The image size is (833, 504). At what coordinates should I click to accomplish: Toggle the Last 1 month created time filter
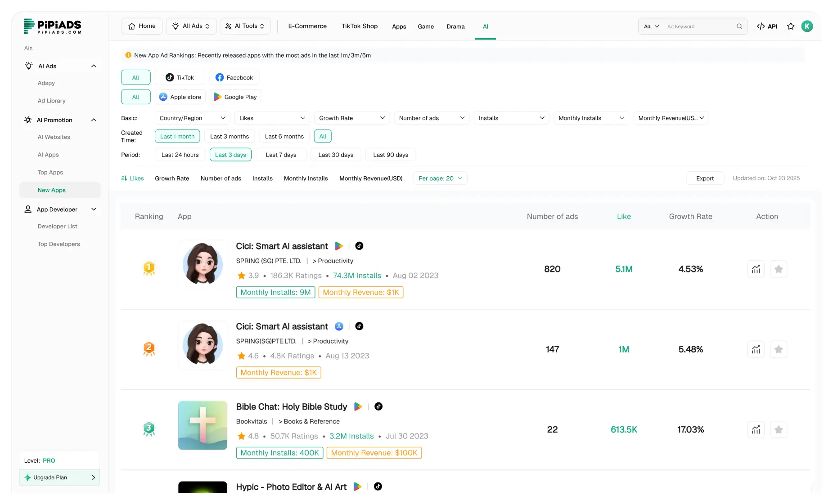point(177,136)
